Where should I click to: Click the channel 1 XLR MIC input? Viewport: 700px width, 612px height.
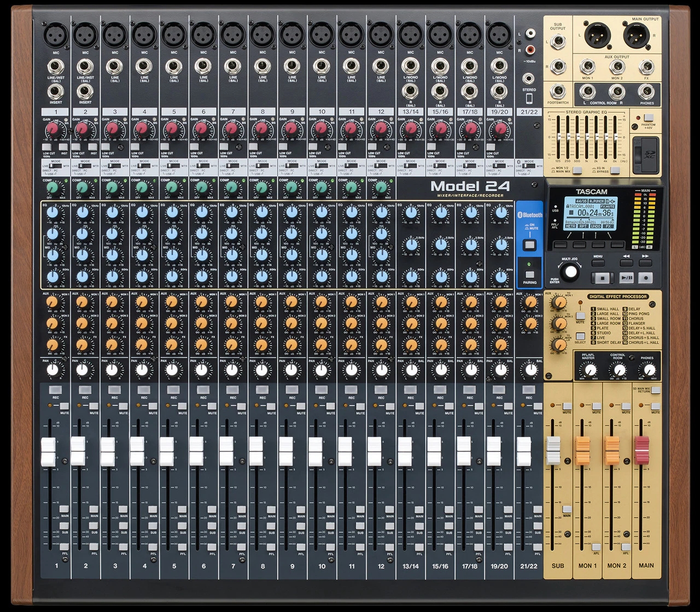pos(56,36)
